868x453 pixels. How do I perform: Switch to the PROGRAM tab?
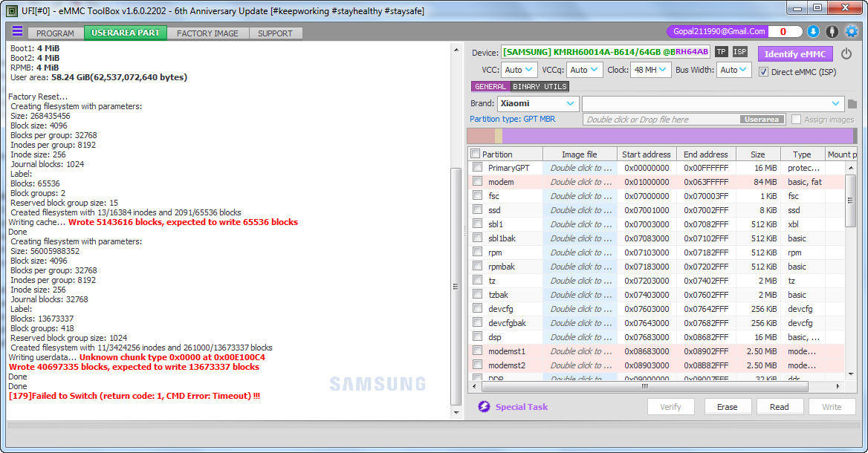click(55, 33)
